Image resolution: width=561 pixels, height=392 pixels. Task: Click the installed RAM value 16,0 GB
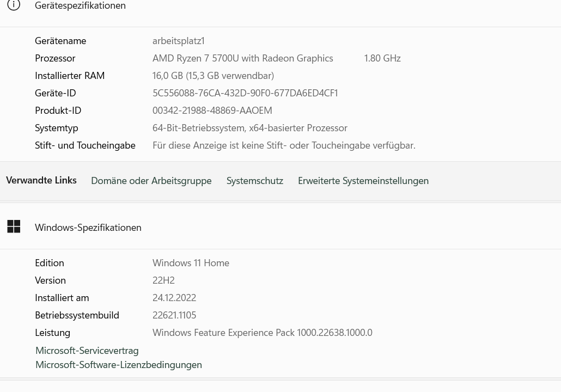pos(214,76)
